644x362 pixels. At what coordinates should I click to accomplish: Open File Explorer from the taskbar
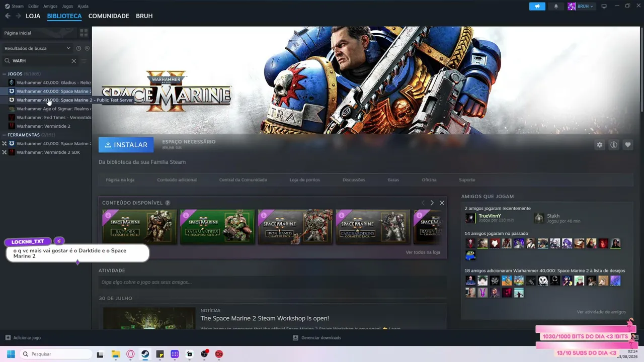point(116,354)
